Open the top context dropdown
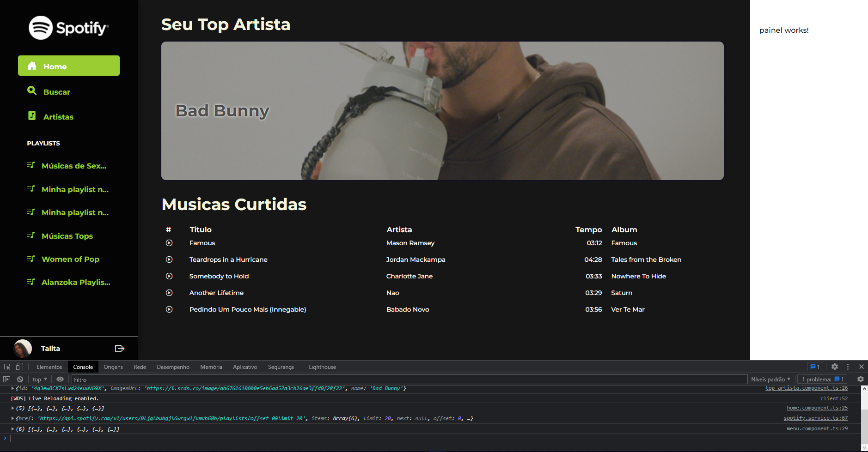 click(40, 380)
